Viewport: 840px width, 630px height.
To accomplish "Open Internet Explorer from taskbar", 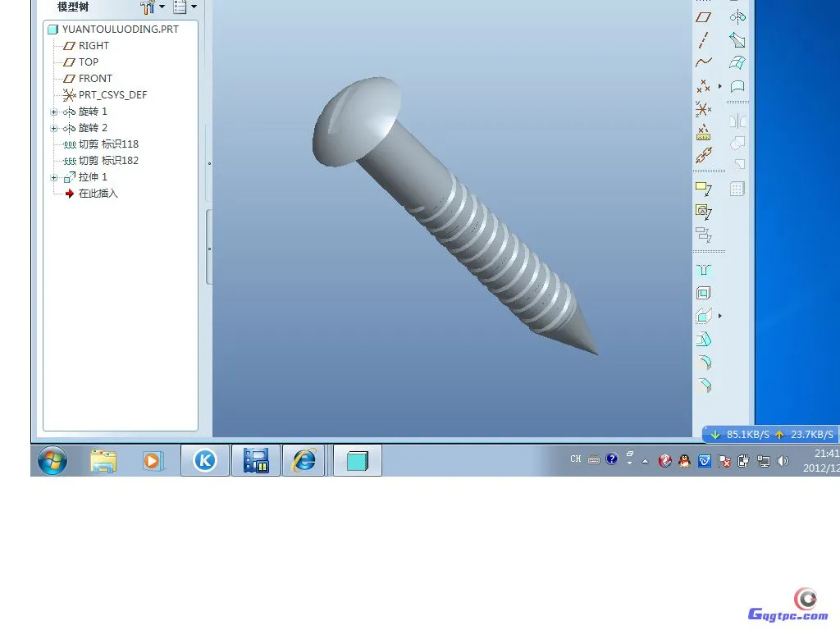I will (304, 461).
